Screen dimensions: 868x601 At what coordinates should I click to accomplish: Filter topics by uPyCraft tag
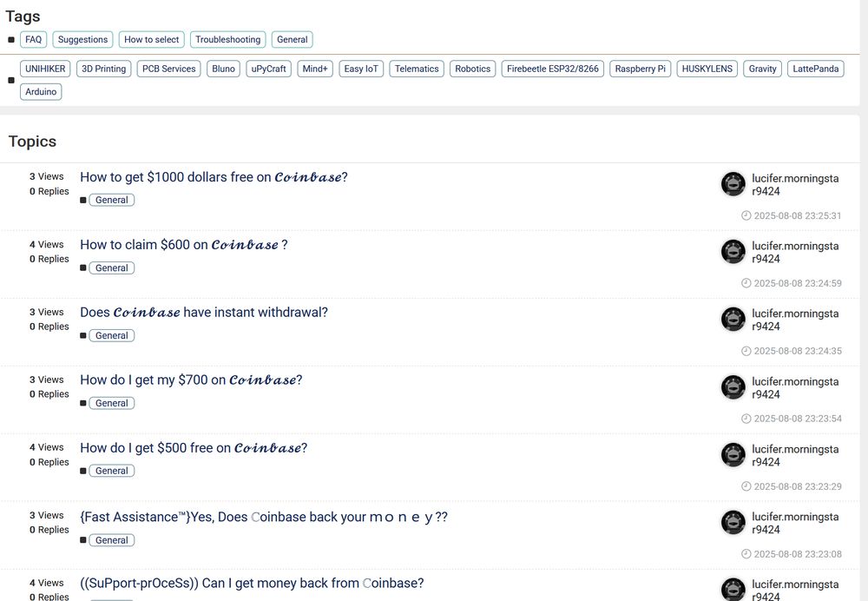point(268,69)
